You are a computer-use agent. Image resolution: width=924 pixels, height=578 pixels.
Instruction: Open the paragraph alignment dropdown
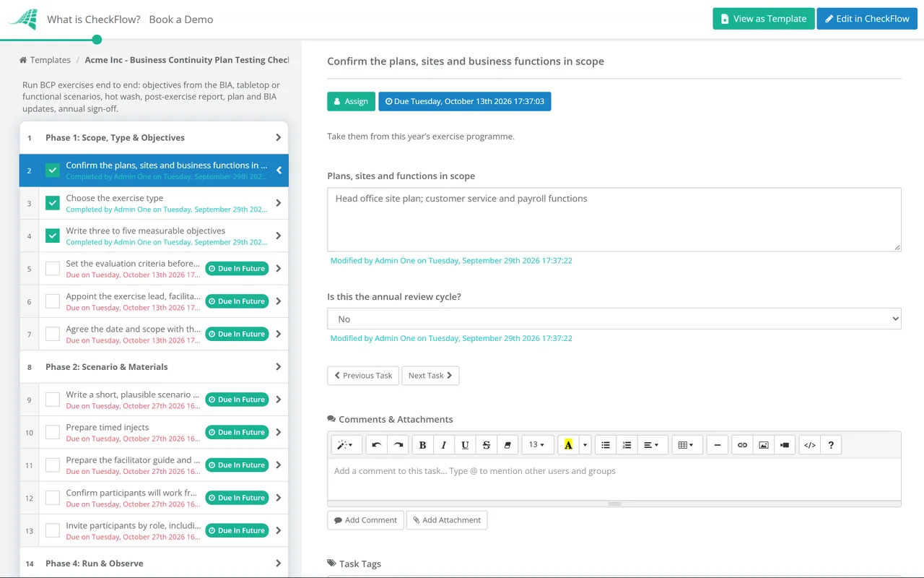651,445
